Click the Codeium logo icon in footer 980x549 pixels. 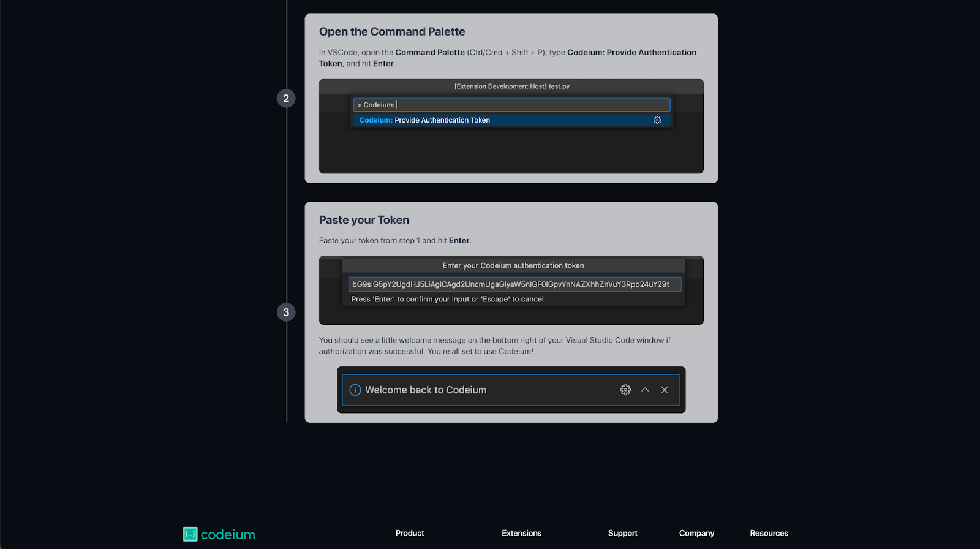[x=190, y=534]
